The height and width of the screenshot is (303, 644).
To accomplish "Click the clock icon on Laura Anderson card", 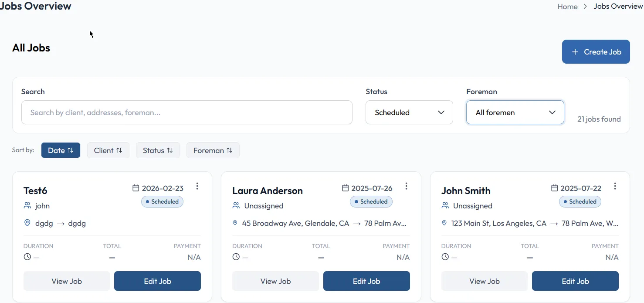I will click(x=236, y=257).
